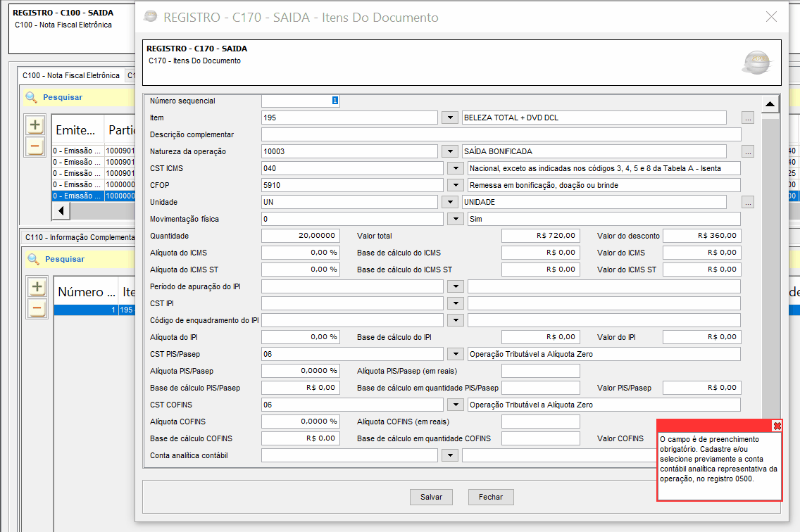The image size is (800, 532).
Task: Open the CST ICMS dropdown list
Action: click(x=456, y=168)
